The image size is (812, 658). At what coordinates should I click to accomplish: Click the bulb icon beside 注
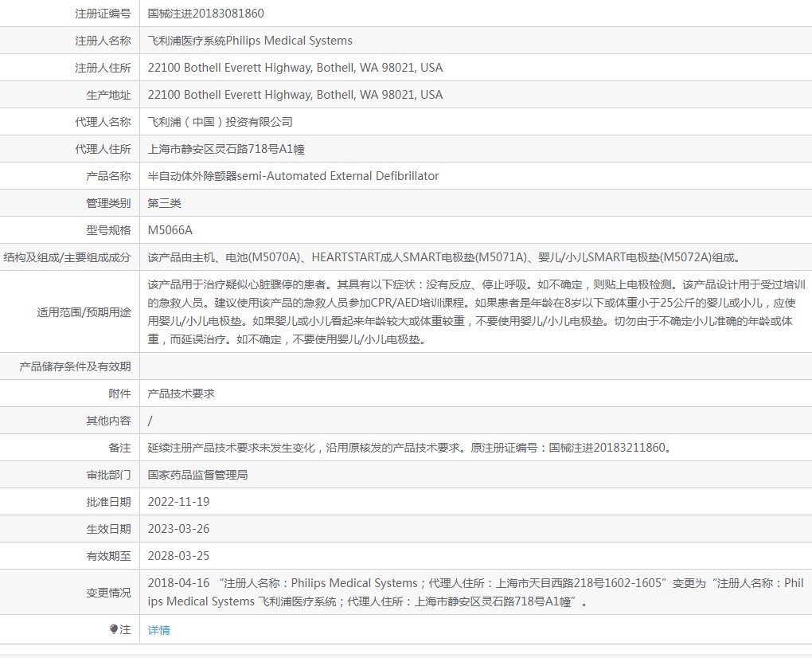(x=114, y=629)
